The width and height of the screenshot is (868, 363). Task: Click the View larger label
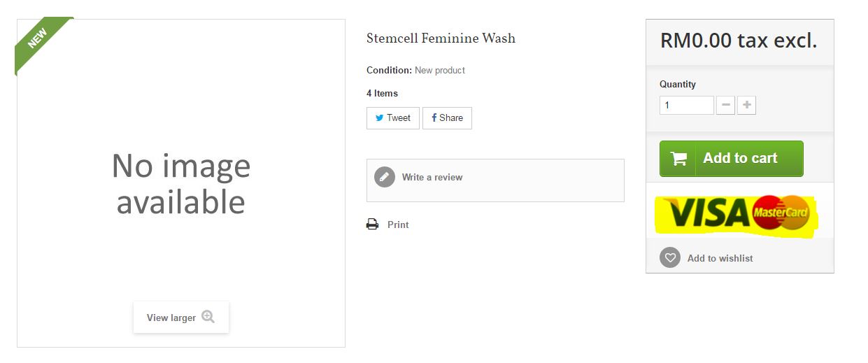click(x=171, y=318)
